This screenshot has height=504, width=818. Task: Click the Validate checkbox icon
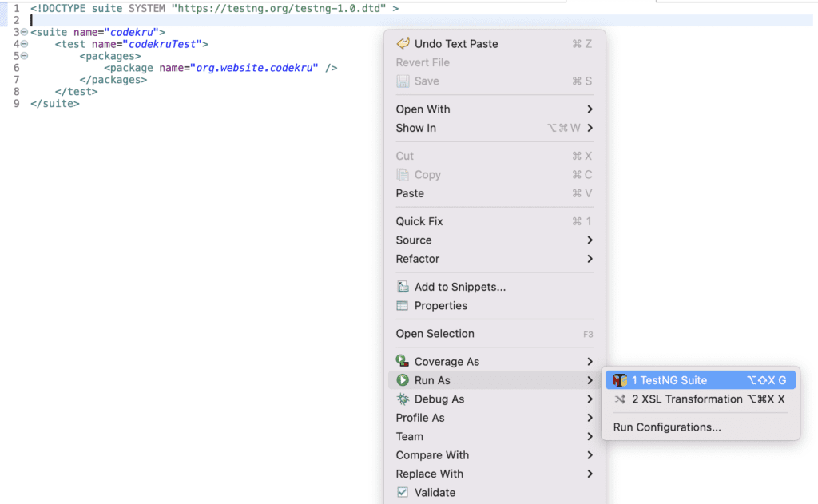point(403,492)
